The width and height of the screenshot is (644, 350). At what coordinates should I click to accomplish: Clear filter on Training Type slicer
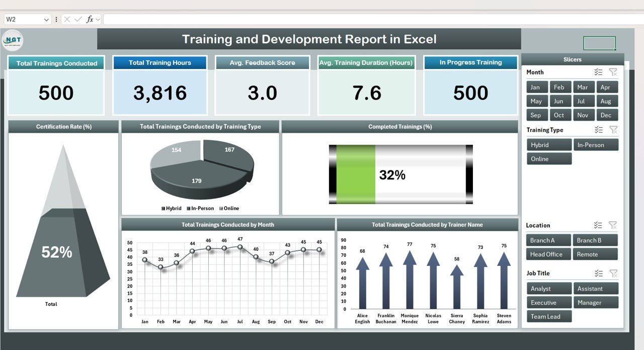pos(613,130)
